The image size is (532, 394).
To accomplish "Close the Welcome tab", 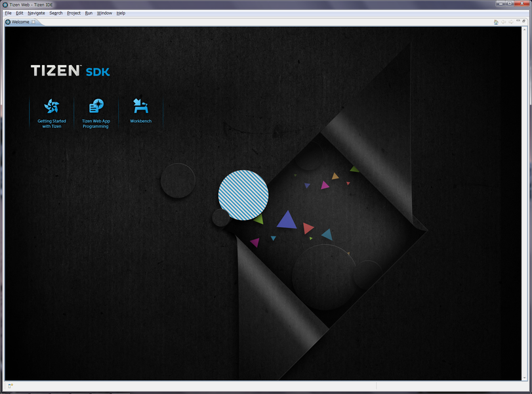I will pyautogui.click(x=33, y=22).
